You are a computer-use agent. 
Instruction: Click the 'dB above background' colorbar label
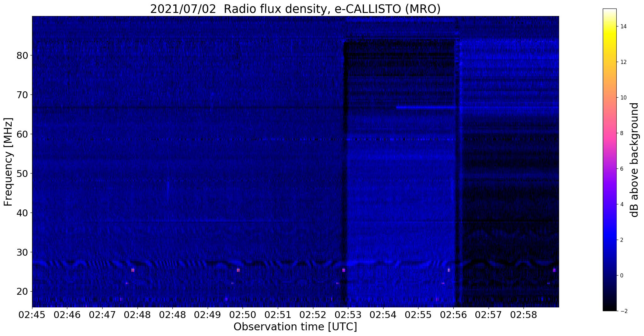coord(634,160)
